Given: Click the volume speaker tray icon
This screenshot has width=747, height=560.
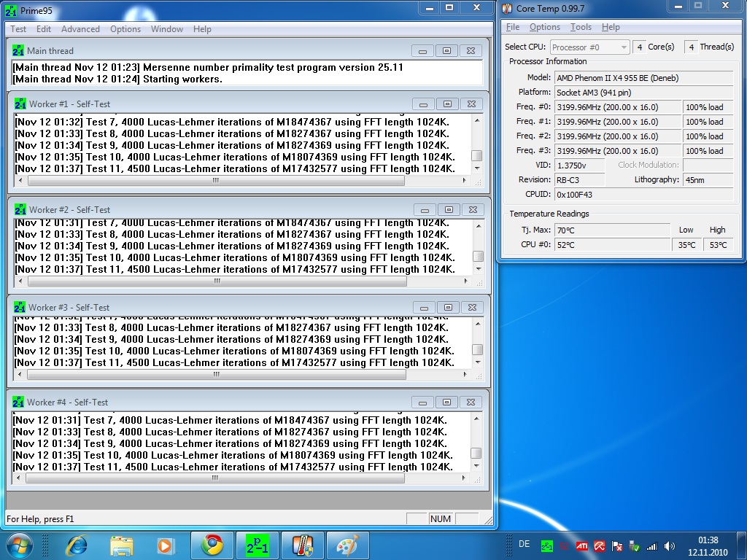Looking at the screenshot, I should pyautogui.click(x=670, y=546).
